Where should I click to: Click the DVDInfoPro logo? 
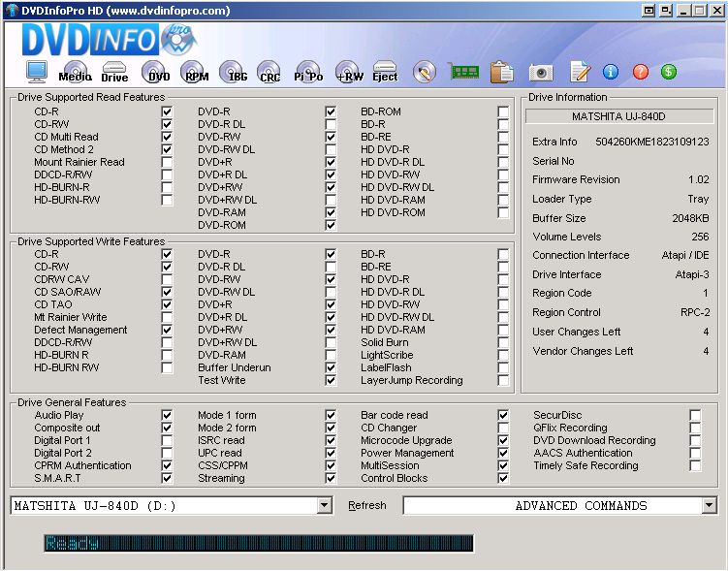click(x=110, y=40)
